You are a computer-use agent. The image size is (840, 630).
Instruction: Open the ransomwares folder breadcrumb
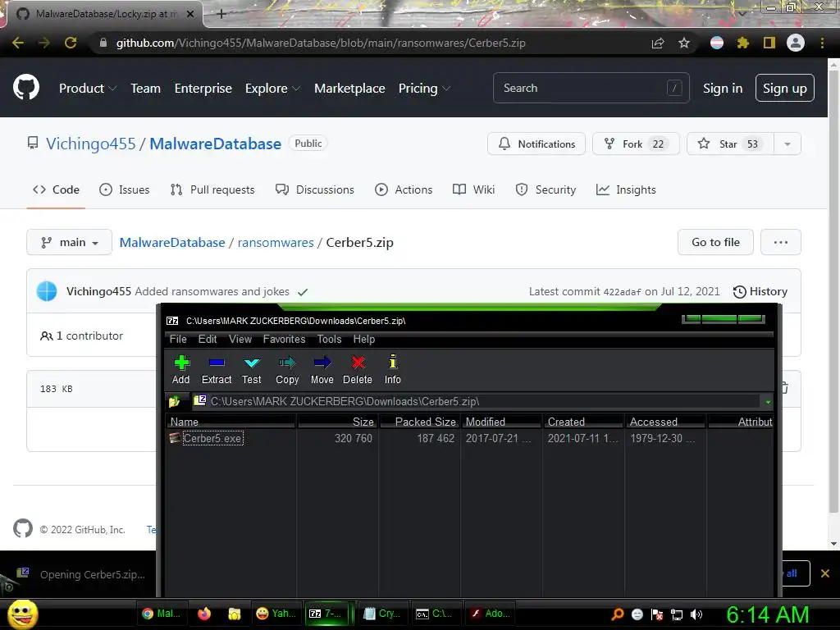276,242
